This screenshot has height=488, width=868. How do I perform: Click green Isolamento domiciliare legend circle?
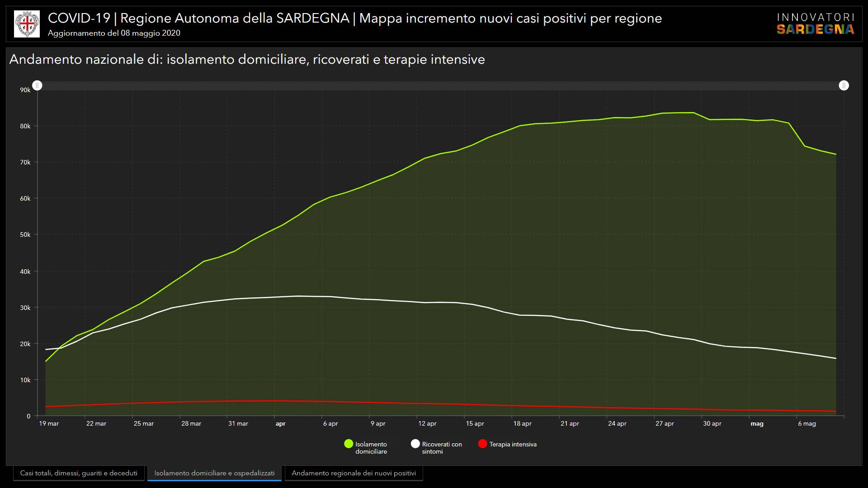349,444
